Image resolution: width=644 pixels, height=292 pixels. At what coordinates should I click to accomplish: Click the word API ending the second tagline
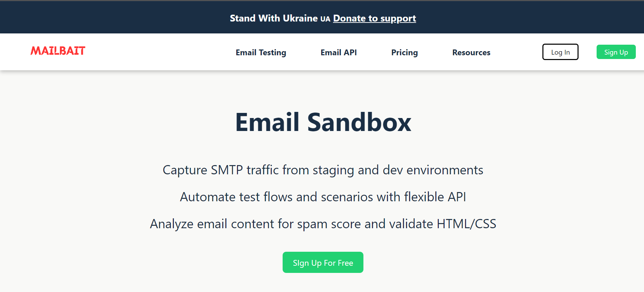click(x=457, y=197)
